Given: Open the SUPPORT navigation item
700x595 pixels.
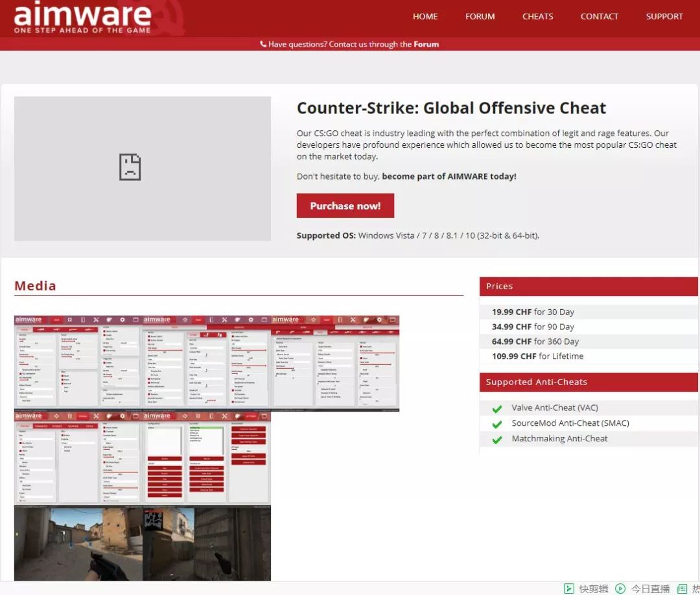Looking at the screenshot, I should [x=664, y=16].
